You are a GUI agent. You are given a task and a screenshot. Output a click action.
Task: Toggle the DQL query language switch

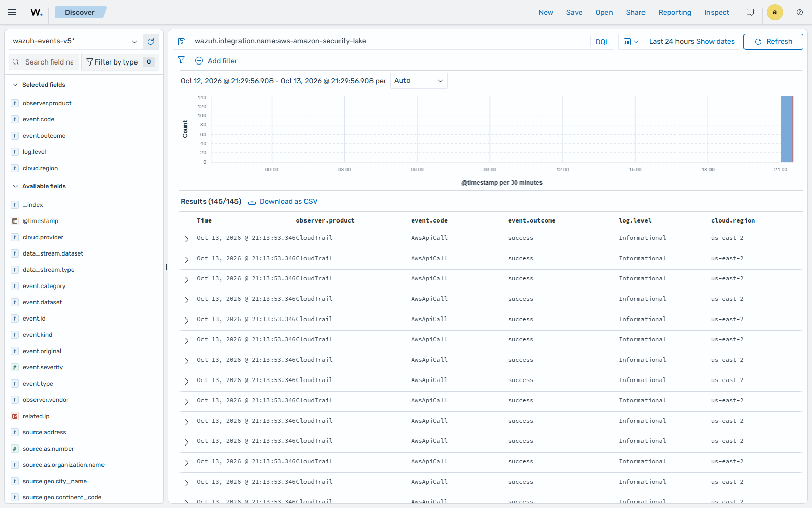coord(602,42)
